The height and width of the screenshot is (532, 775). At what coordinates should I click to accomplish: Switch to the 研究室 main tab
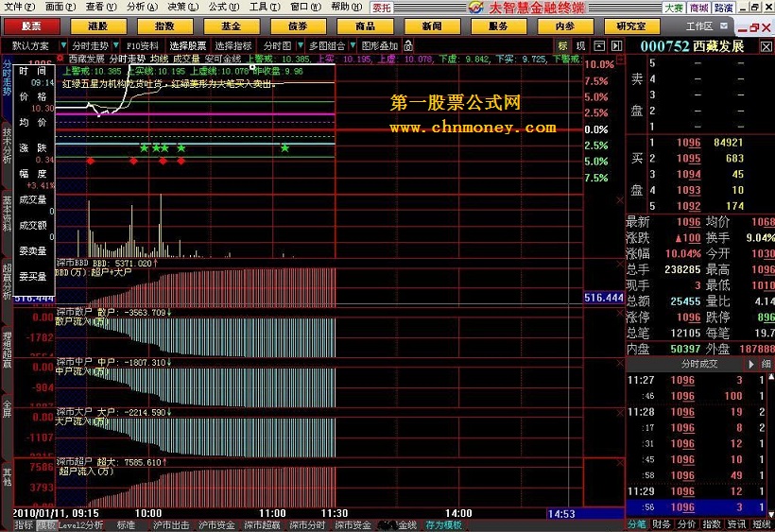click(x=631, y=26)
